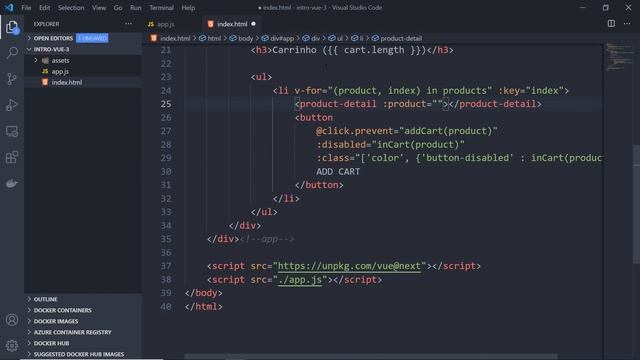Click ul breadcrumb segment
The width and height of the screenshot is (640, 360).
pyautogui.click(x=340, y=38)
